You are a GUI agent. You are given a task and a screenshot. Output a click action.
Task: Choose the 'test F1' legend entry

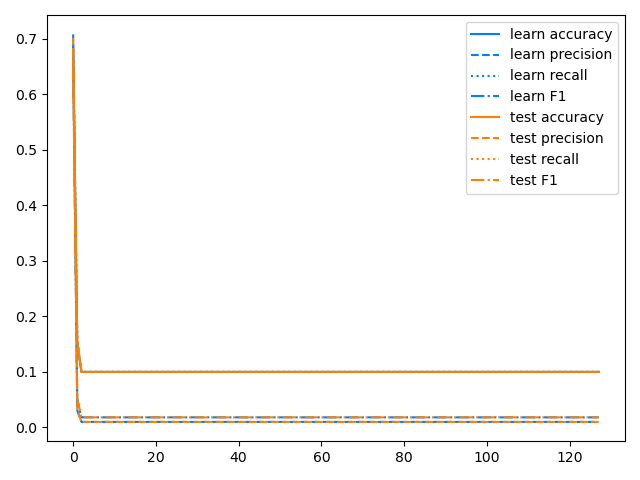coord(534,180)
